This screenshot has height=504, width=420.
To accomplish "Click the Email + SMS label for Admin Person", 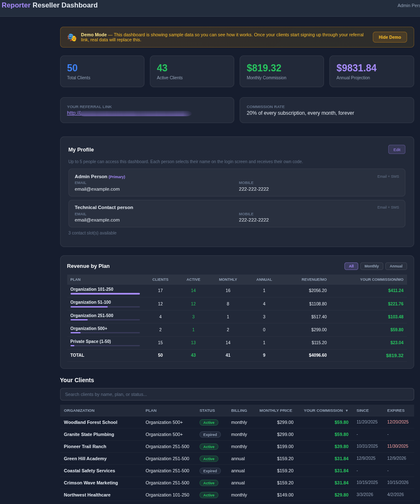I will (388, 176).
